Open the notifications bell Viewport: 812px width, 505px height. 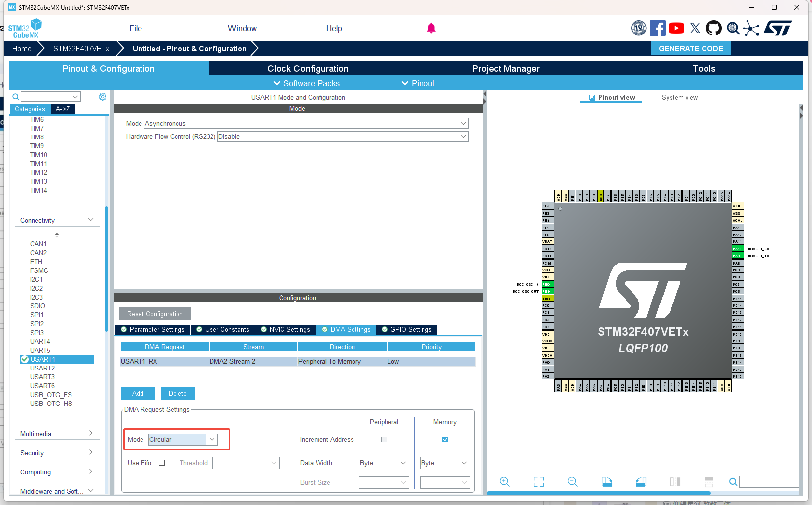tap(431, 28)
